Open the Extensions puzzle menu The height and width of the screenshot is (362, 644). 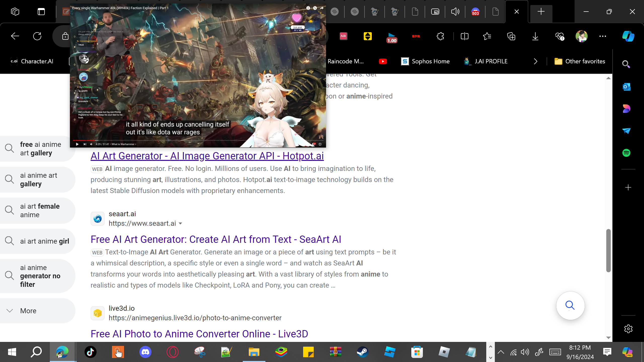pyautogui.click(x=440, y=36)
